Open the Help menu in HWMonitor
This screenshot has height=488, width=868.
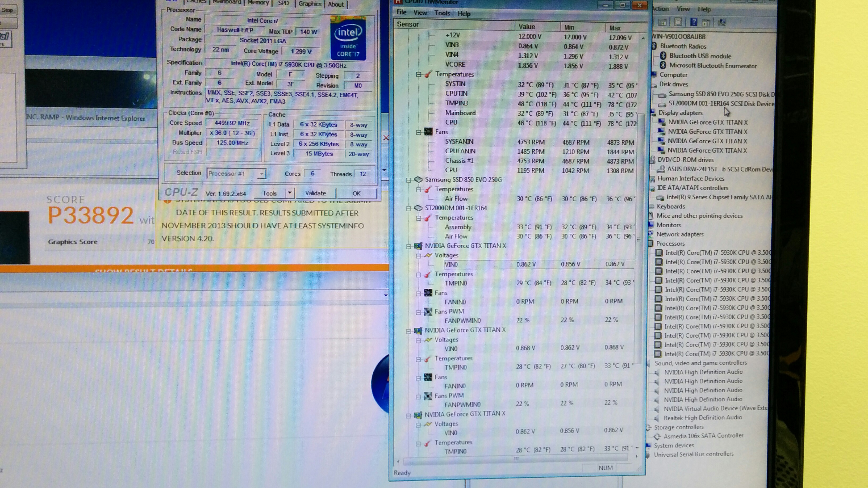[464, 14]
